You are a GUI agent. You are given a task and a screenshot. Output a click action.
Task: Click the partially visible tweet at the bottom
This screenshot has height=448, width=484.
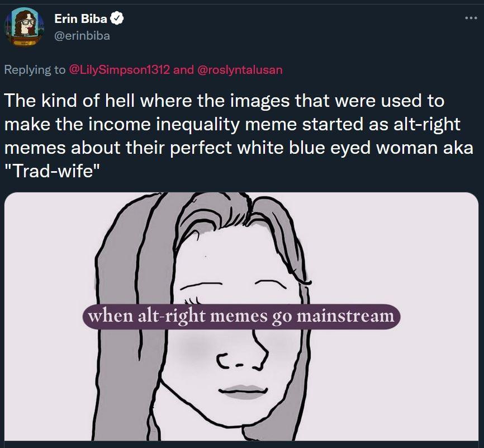242,445
